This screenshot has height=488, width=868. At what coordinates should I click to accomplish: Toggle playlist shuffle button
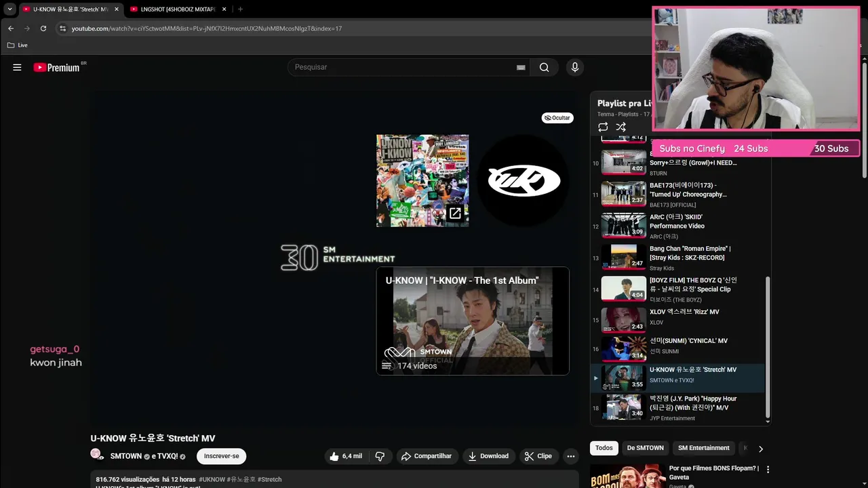(x=620, y=127)
